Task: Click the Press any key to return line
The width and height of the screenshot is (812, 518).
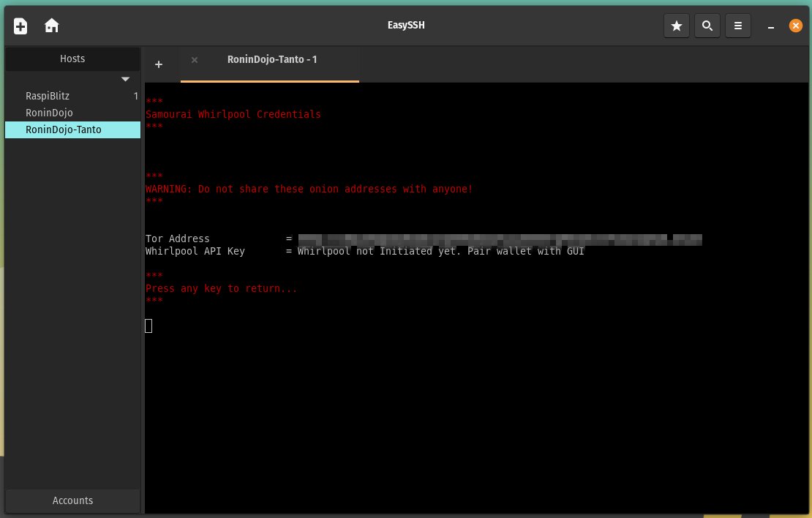Action: (x=221, y=288)
